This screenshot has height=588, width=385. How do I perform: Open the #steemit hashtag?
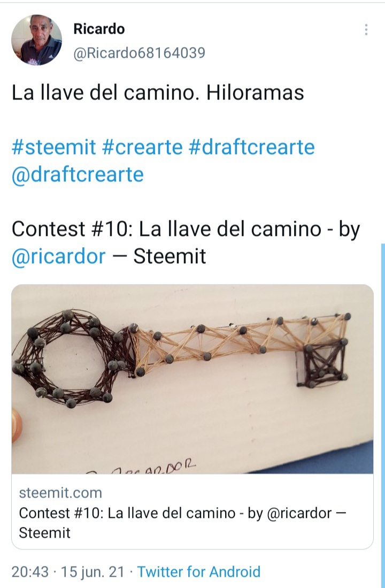point(54,147)
